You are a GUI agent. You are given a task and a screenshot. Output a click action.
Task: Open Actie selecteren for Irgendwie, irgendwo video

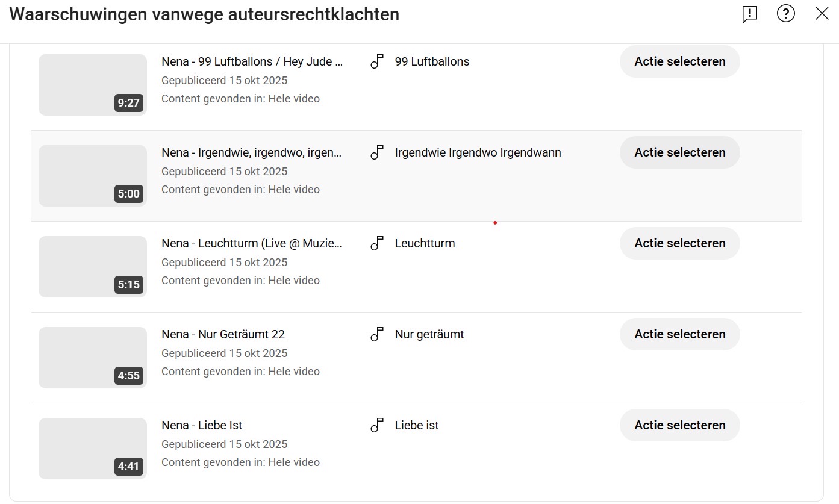click(679, 152)
